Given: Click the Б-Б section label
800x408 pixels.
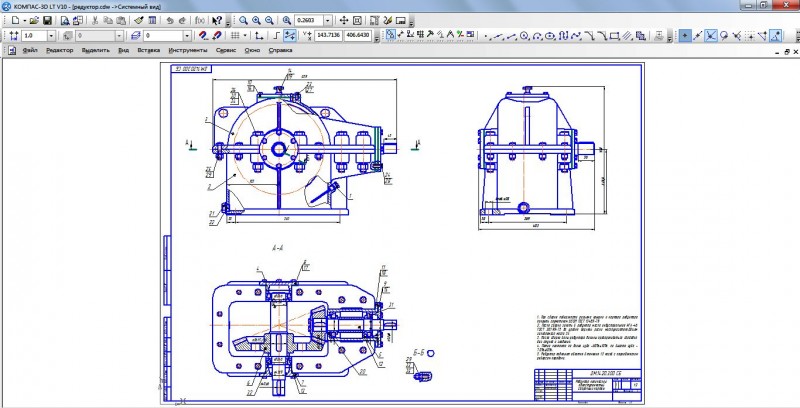Looking at the screenshot, I should (419, 352).
